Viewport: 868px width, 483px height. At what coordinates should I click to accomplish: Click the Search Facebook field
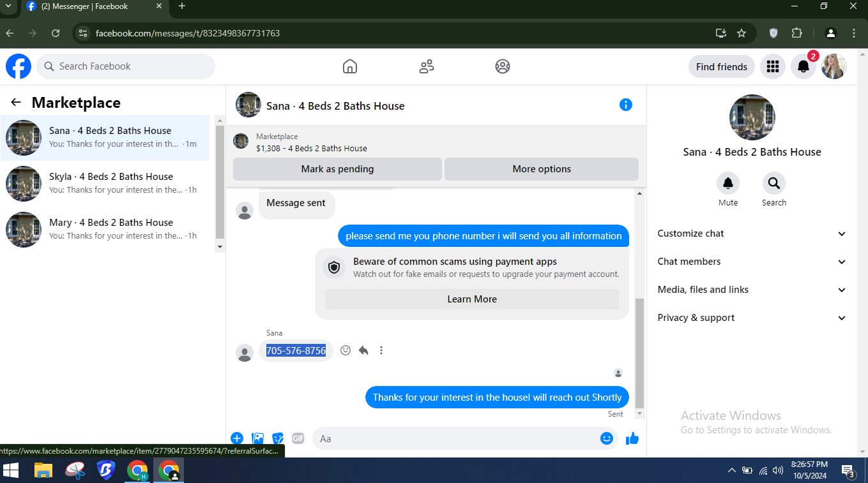point(126,66)
